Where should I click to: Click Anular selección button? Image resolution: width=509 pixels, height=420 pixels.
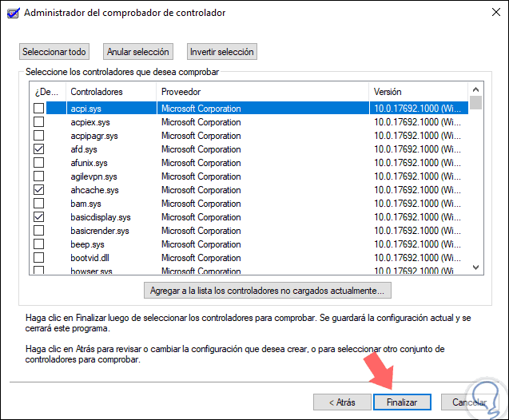[138, 52]
